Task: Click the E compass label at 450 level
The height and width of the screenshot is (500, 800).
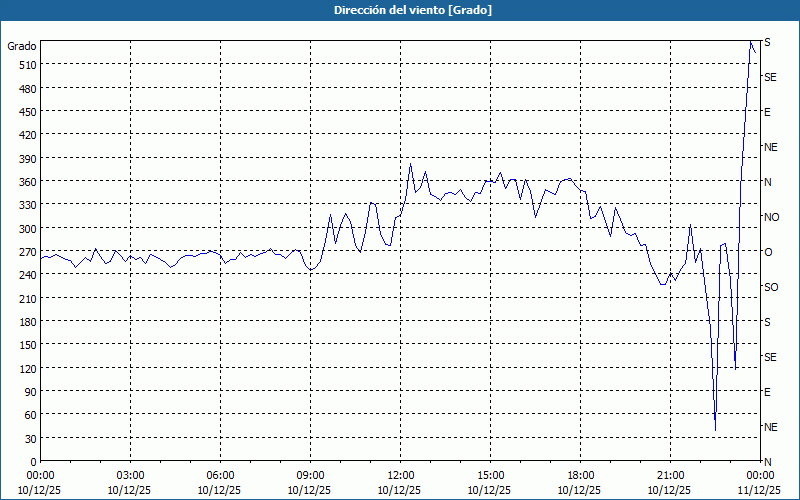Action: coord(767,112)
